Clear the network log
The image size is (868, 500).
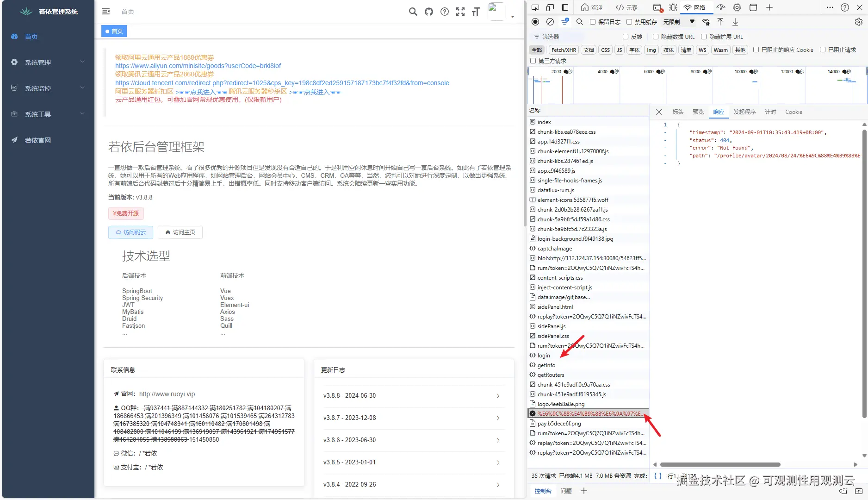[x=550, y=22]
